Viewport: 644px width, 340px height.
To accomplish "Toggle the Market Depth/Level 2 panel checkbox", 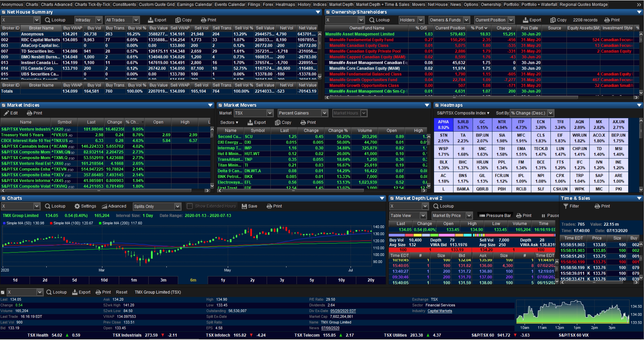I will (x=392, y=198).
